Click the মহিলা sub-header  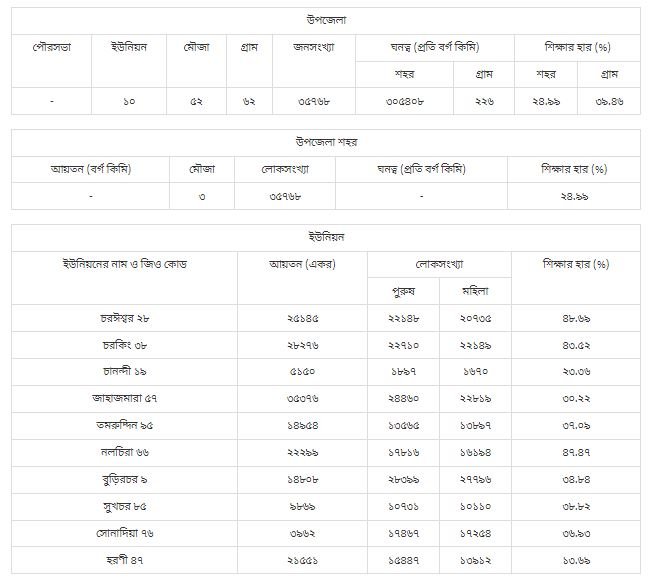click(x=474, y=291)
